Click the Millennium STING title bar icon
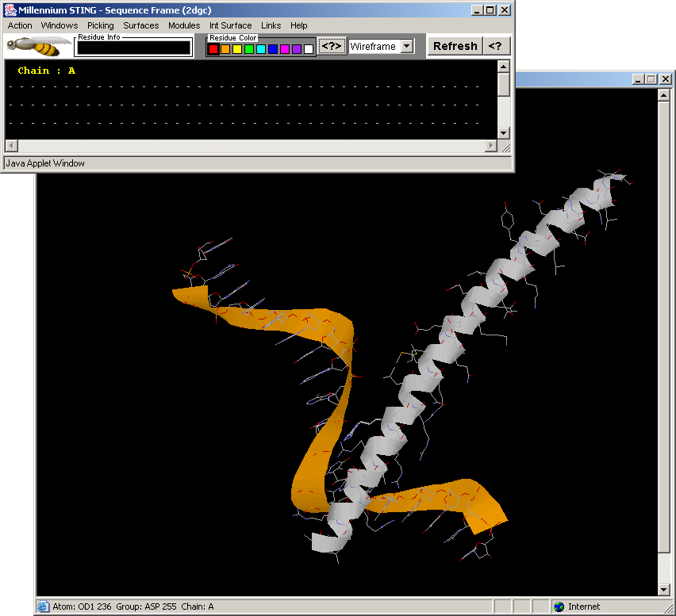Screen dimensions: 676x616 [10, 10]
